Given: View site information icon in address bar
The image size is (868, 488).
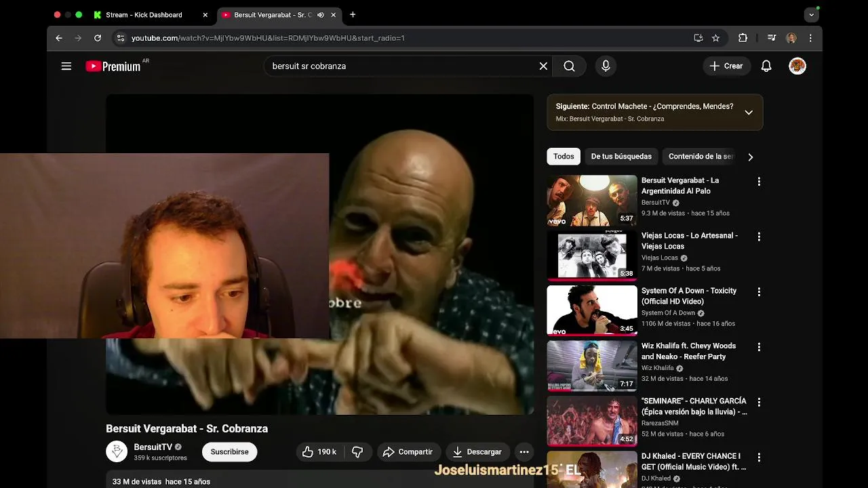Looking at the screenshot, I should pyautogui.click(x=120, y=38).
